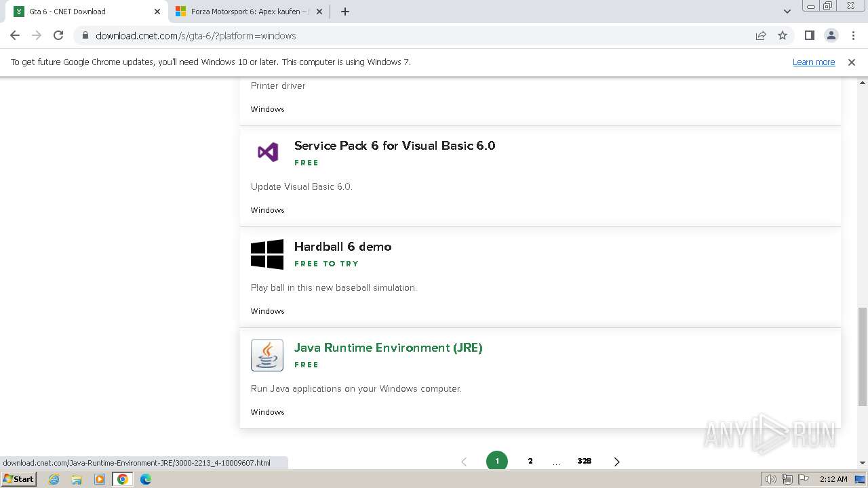Click 'Run Java applications on your Windows computer.'

(356, 388)
